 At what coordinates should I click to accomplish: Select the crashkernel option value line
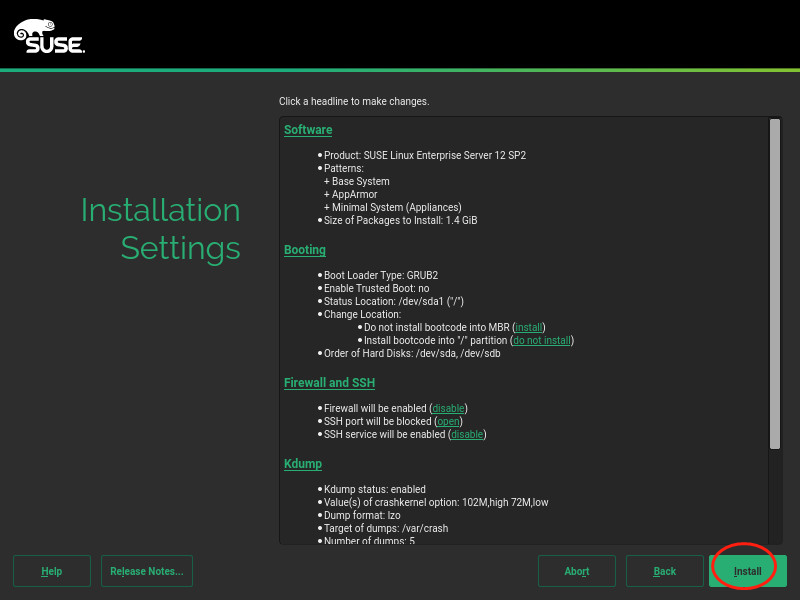[436, 503]
